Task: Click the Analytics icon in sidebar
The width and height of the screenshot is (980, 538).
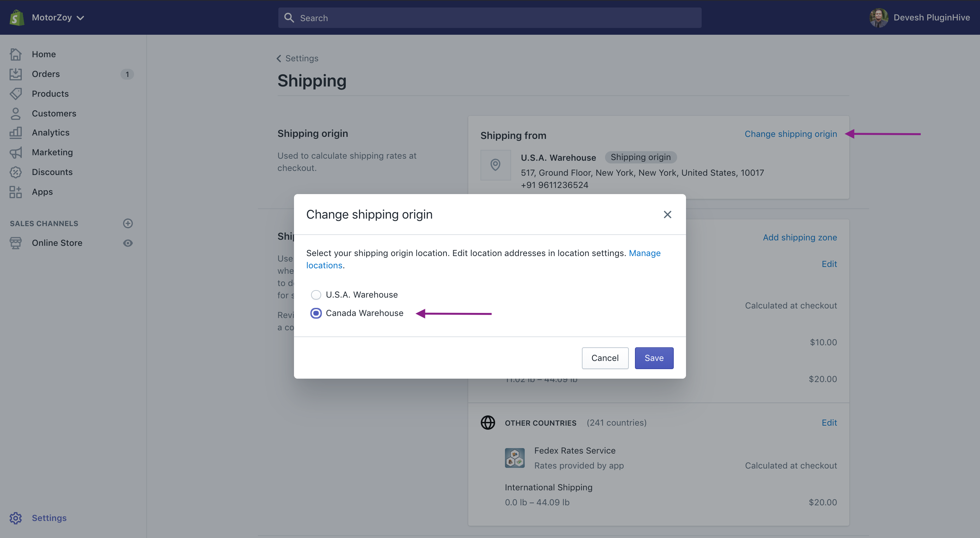Action: 16,132
